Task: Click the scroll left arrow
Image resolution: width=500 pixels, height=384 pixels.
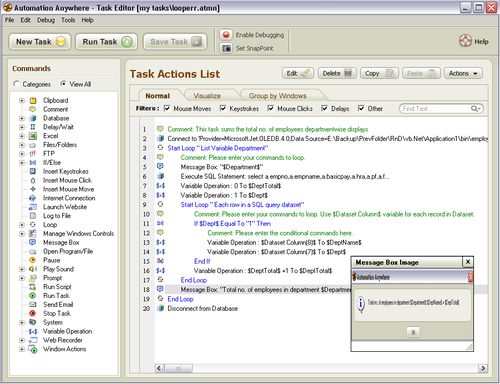Action: (x=159, y=368)
